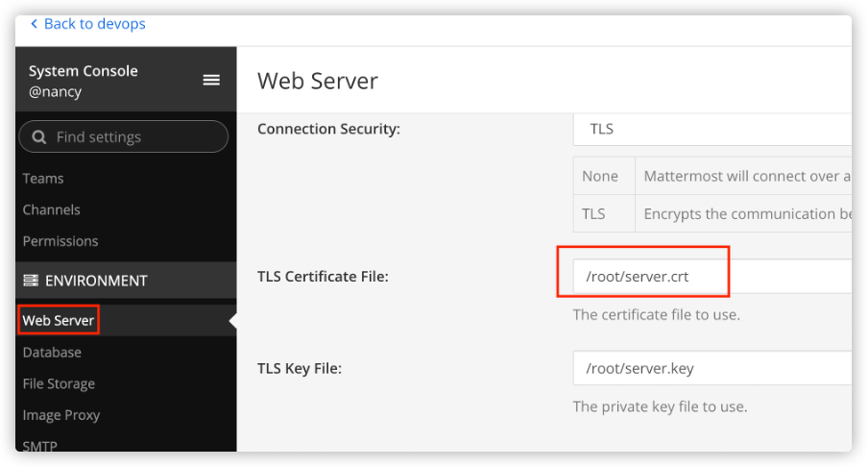The height and width of the screenshot is (467, 868).
Task: Go back via the Back to devops link
Action: [94, 23]
